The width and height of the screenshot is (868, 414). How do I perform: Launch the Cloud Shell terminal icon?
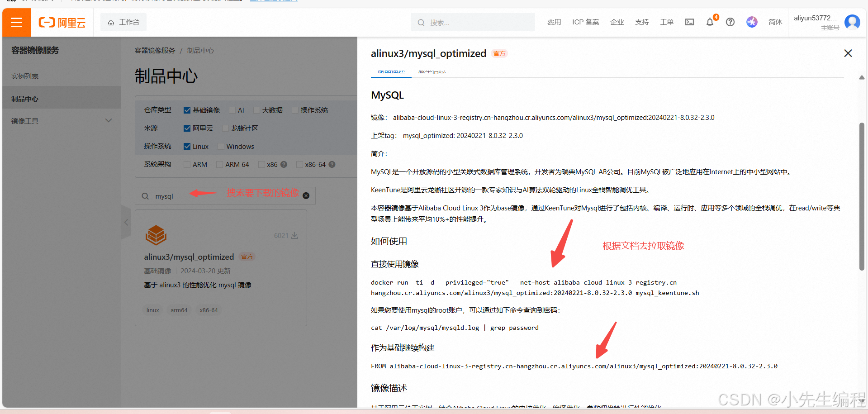(x=689, y=22)
